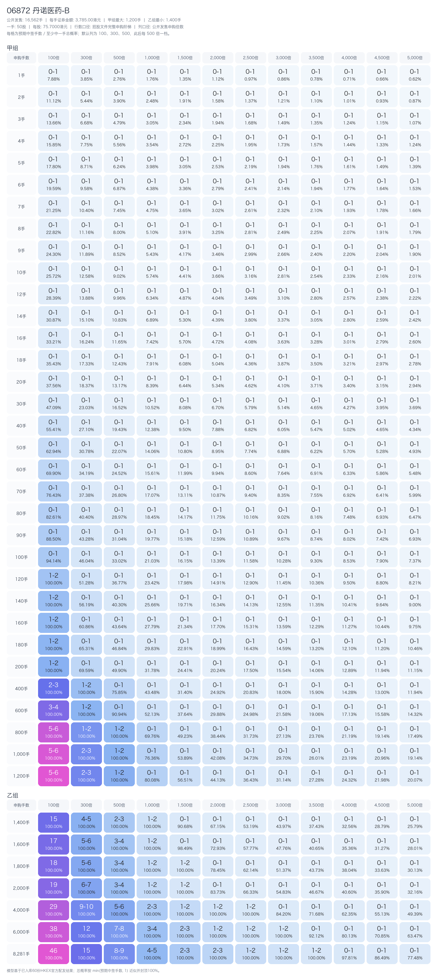437x980 pixels.
Task: Select the 2,000手 row label in 乙组
Action: coord(21,888)
